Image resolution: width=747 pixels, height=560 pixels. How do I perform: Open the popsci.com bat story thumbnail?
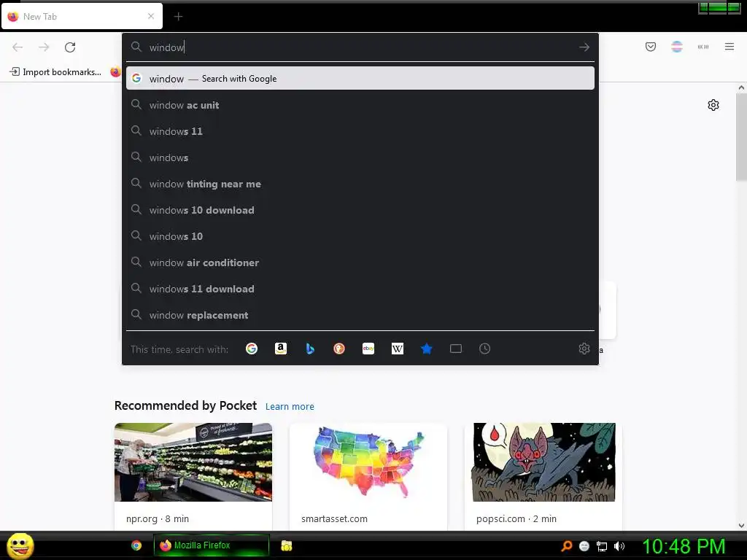(x=543, y=462)
